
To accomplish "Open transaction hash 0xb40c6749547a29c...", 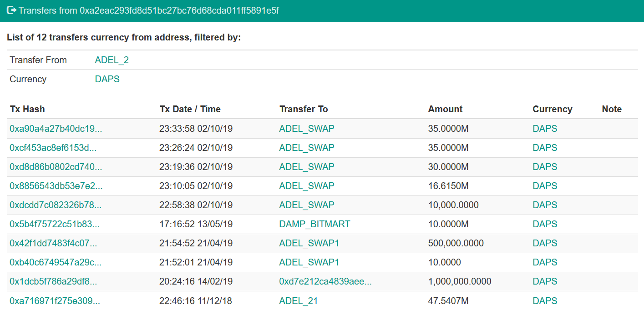I will pos(56,262).
